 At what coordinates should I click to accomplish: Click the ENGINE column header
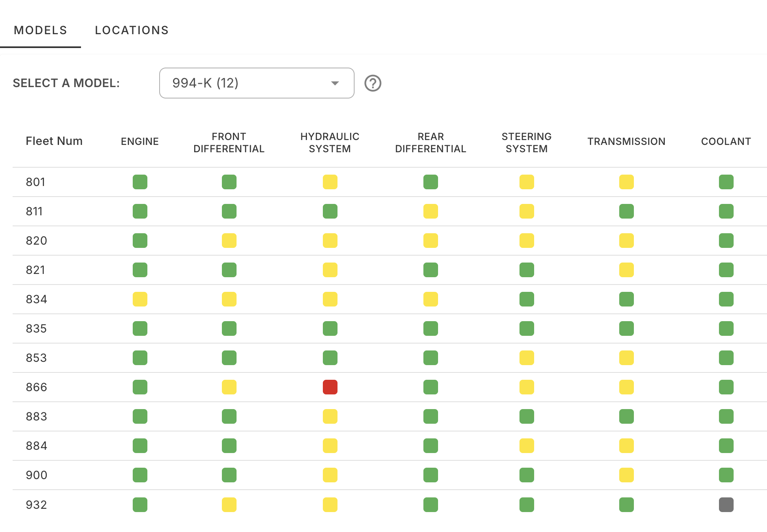(140, 141)
